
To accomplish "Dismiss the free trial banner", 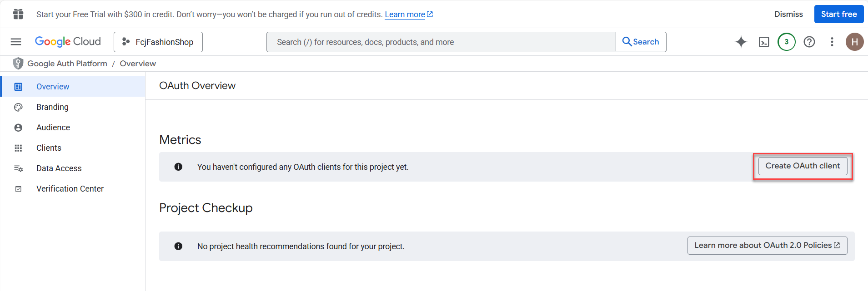I will point(788,14).
